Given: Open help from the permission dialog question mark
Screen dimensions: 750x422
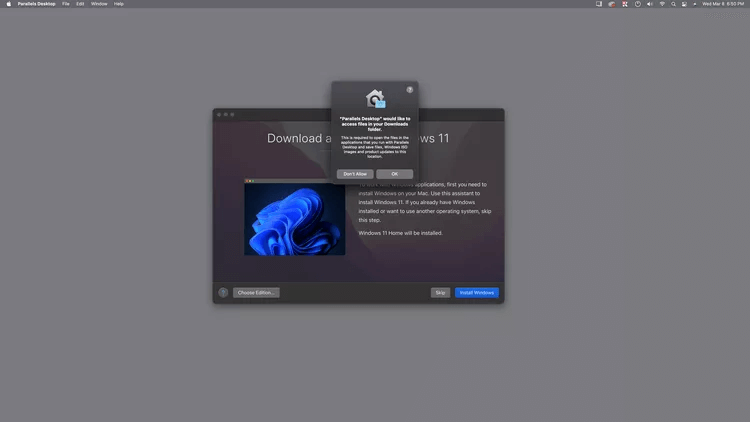Looking at the screenshot, I should click(x=409, y=89).
